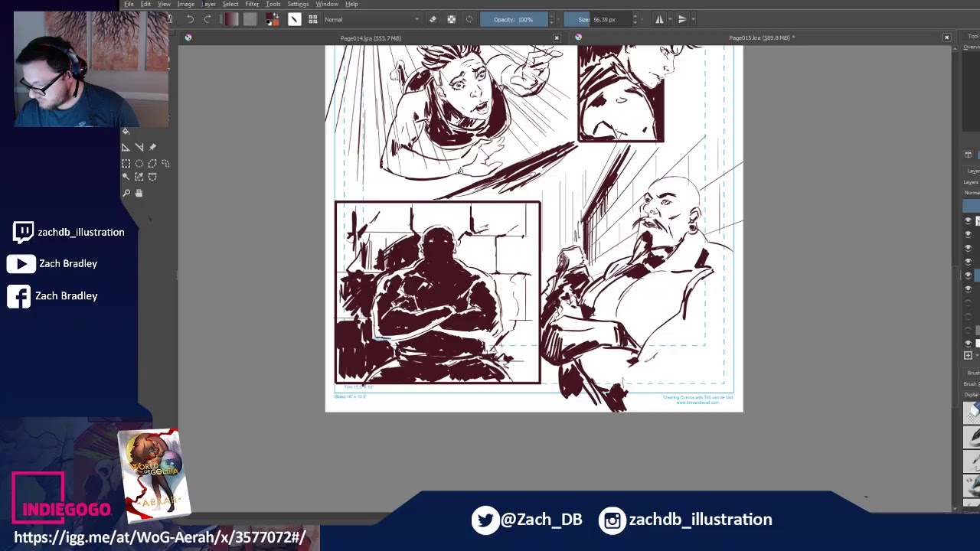Image resolution: width=980 pixels, height=551 pixels.
Task: Select the Pan hand tool
Action: (139, 193)
